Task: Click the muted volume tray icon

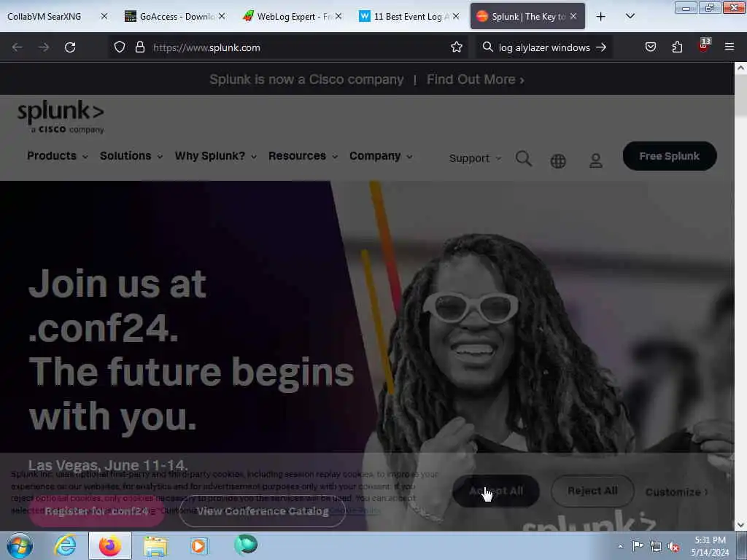Action: pyautogui.click(x=673, y=547)
